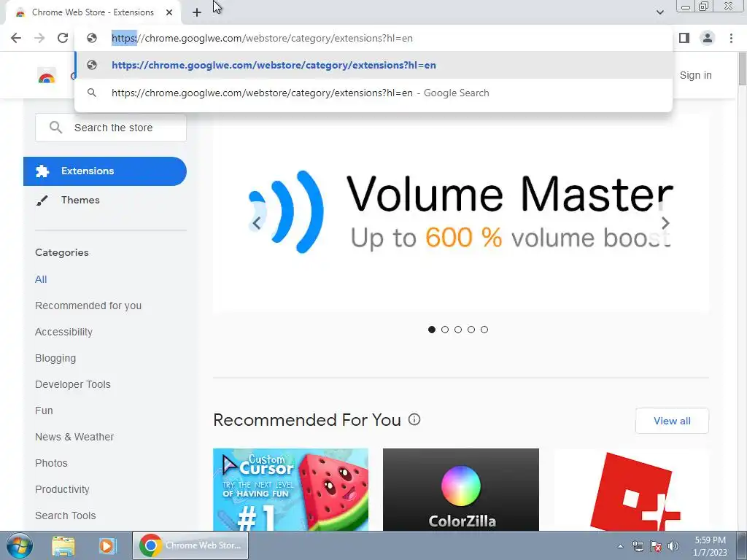Screen dimensions: 747x560
Task: Open the tab search chevron
Action: [x=659, y=12]
